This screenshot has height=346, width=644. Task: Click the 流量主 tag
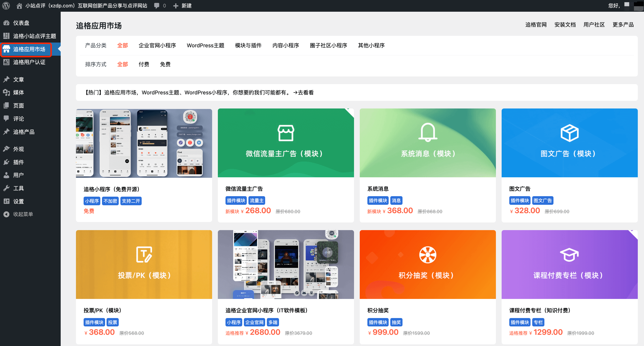(x=257, y=200)
